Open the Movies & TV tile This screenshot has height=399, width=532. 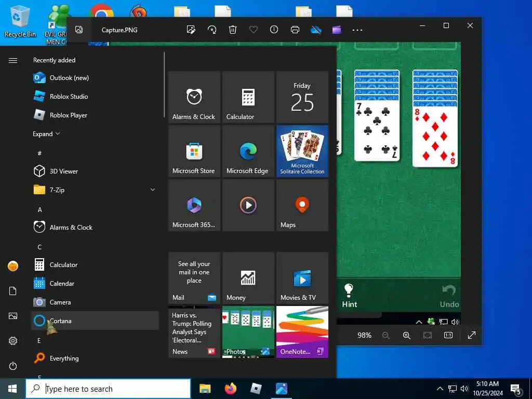[x=302, y=278]
